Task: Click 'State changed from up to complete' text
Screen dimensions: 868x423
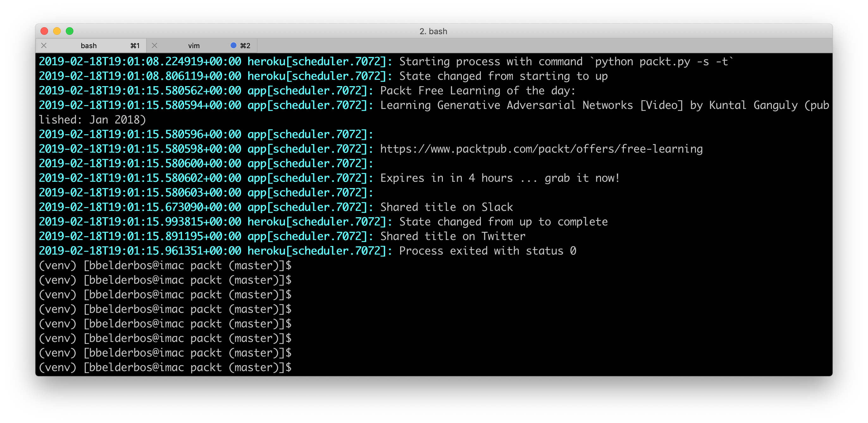Action: pos(503,222)
